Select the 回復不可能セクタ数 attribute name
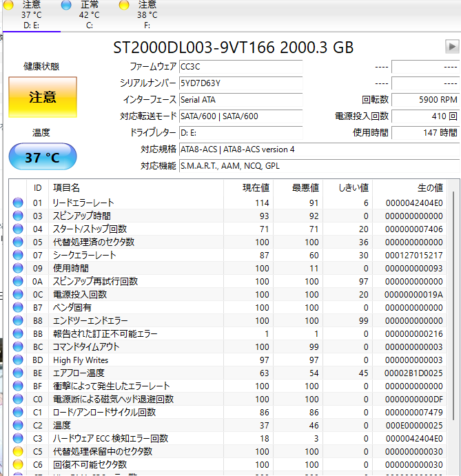Viewport: 461px width, 476px height. (90, 464)
